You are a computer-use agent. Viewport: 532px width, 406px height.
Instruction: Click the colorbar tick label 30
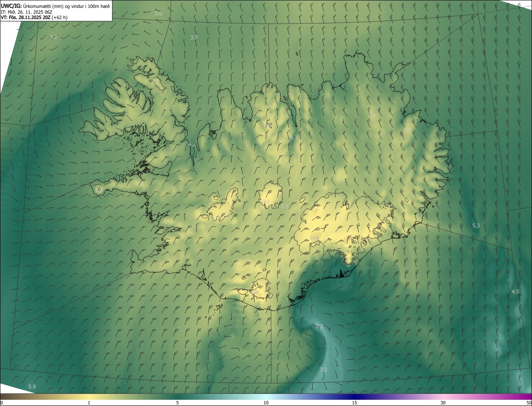click(x=443, y=403)
